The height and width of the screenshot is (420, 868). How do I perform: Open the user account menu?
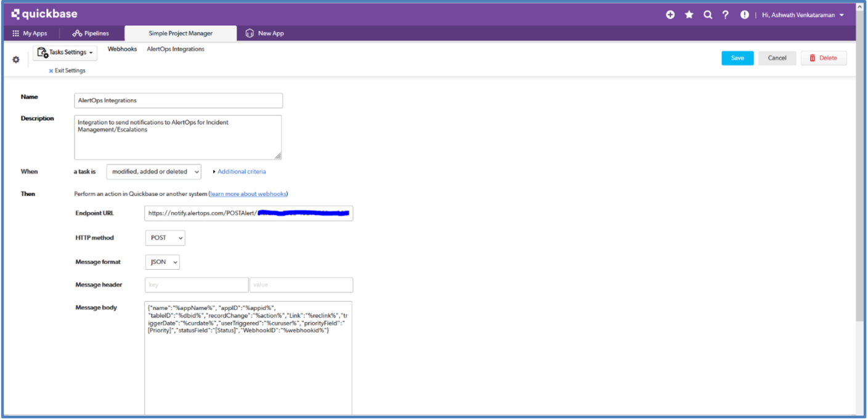(x=803, y=15)
